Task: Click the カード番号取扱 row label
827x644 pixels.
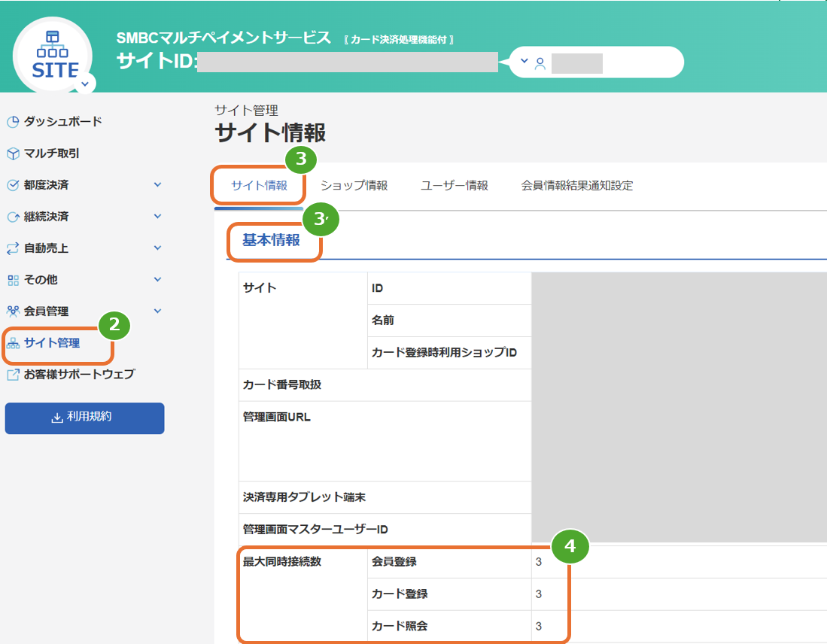Action: pyautogui.click(x=281, y=385)
